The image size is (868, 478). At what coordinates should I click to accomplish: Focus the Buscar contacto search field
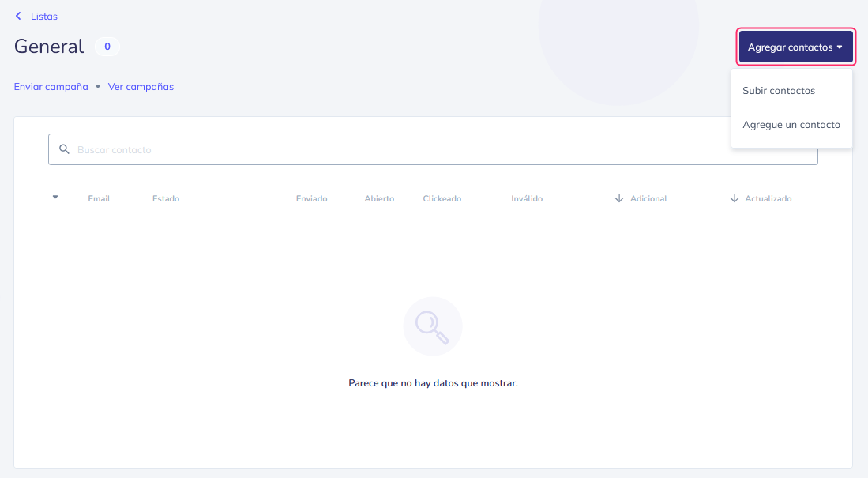[433, 149]
